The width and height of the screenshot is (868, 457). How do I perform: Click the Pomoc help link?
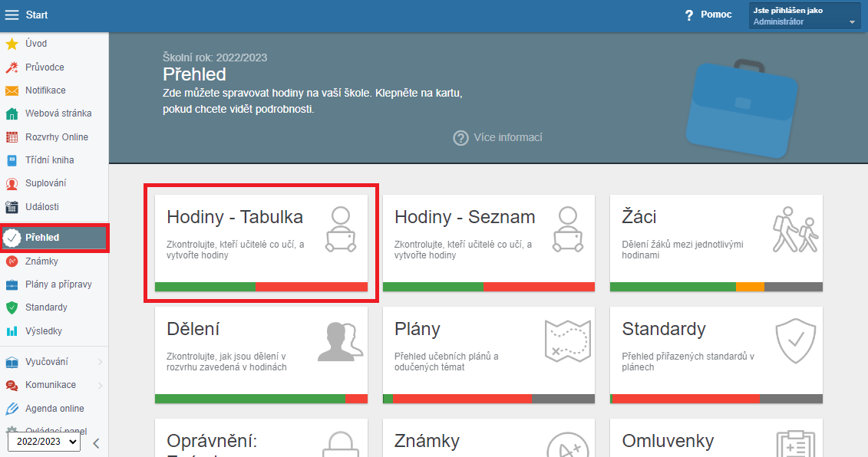tap(716, 15)
